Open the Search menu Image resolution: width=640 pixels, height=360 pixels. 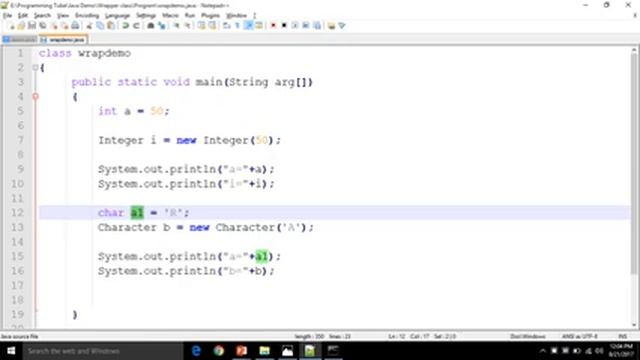(x=42, y=16)
